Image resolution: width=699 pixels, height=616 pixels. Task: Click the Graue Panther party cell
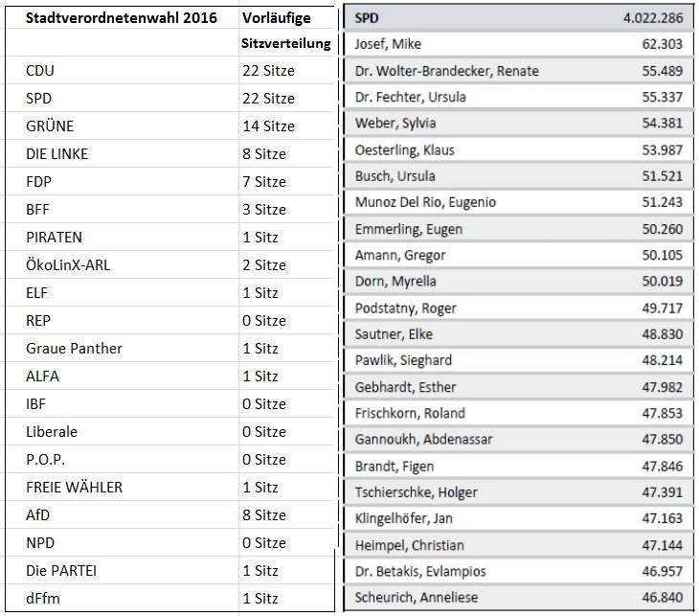pos(123,349)
